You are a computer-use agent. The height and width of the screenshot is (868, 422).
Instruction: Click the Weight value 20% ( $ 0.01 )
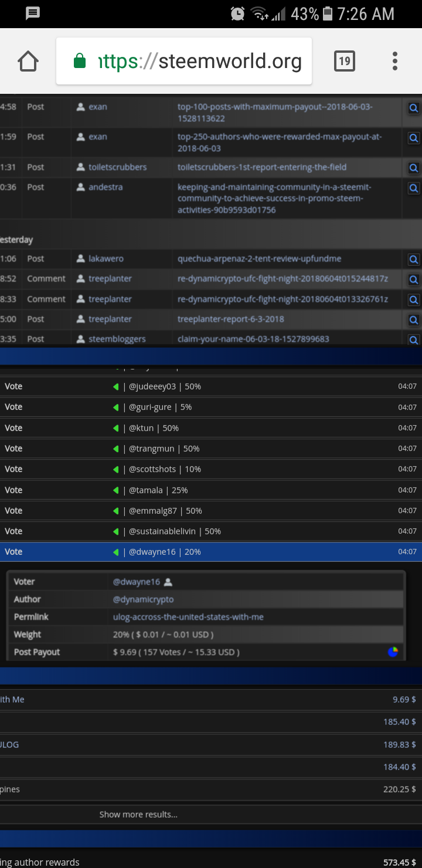pyautogui.click(x=163, y=635)
